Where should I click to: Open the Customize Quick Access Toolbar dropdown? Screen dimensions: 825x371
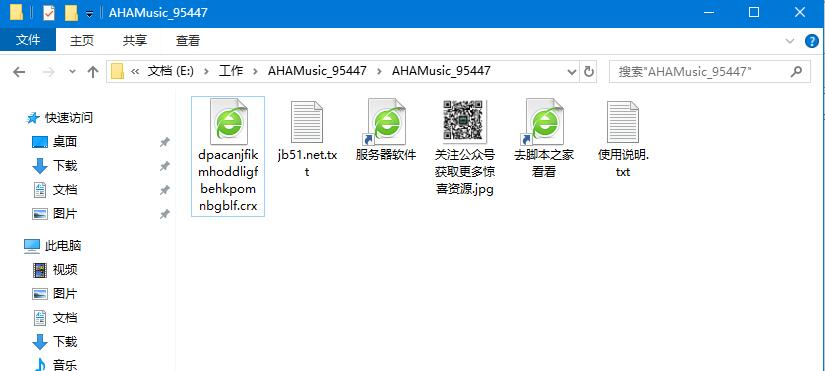click(x=89, y=14)
